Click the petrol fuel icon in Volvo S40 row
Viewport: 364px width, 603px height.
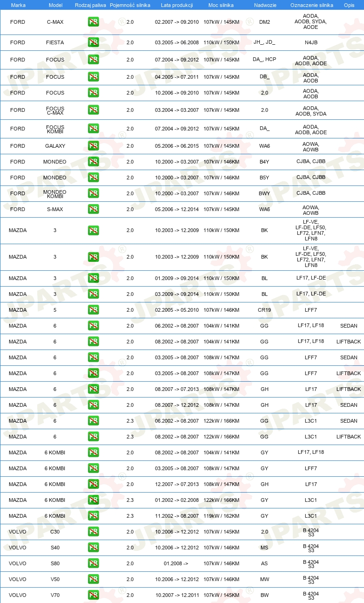coord(94,548)
